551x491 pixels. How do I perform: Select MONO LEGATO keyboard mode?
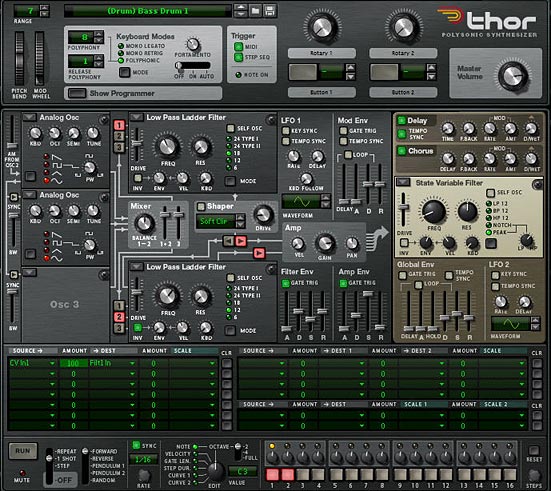click(121, 46)
